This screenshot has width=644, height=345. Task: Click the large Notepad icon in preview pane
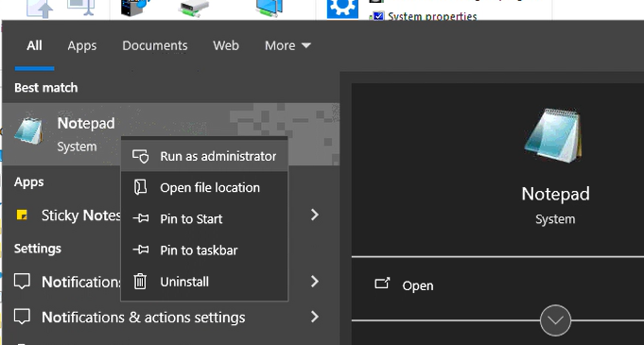pyautogui.click(x=553, y=135)
